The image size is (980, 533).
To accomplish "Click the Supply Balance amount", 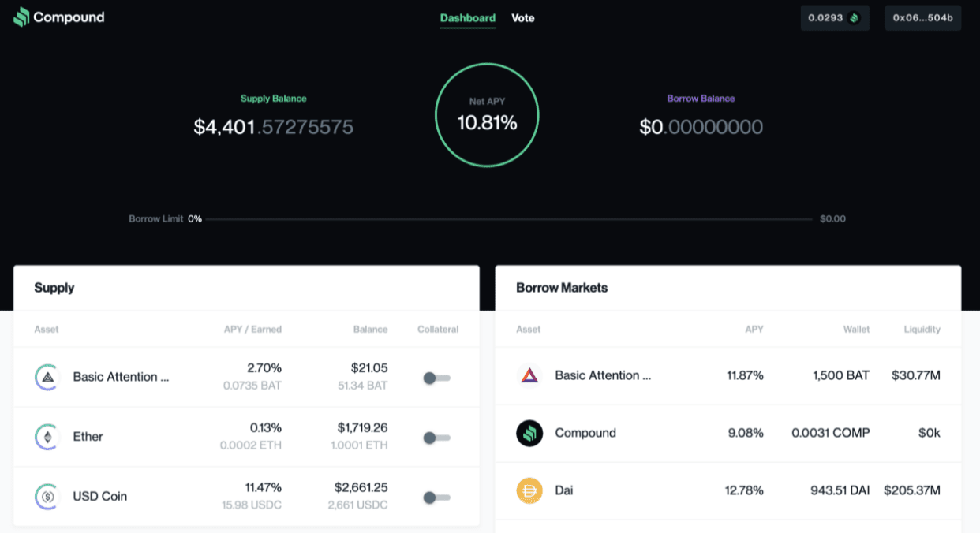I will (274, 127).
